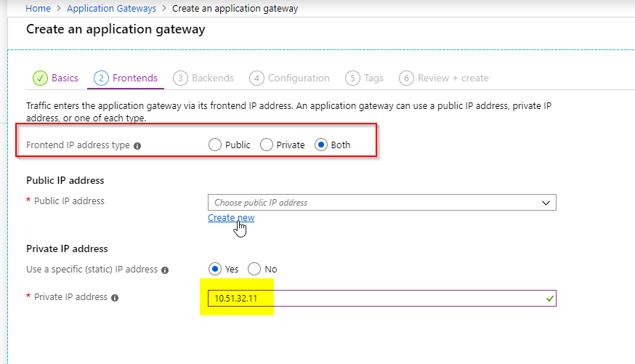This screenshot has width=635, height=364.
Task: Click the Backends step number 3 icon
Action: click(x=180, y=78)
